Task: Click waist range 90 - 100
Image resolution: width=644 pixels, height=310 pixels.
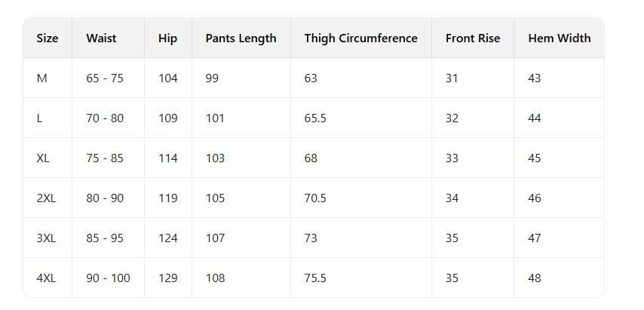Action: tap(108, 278)
